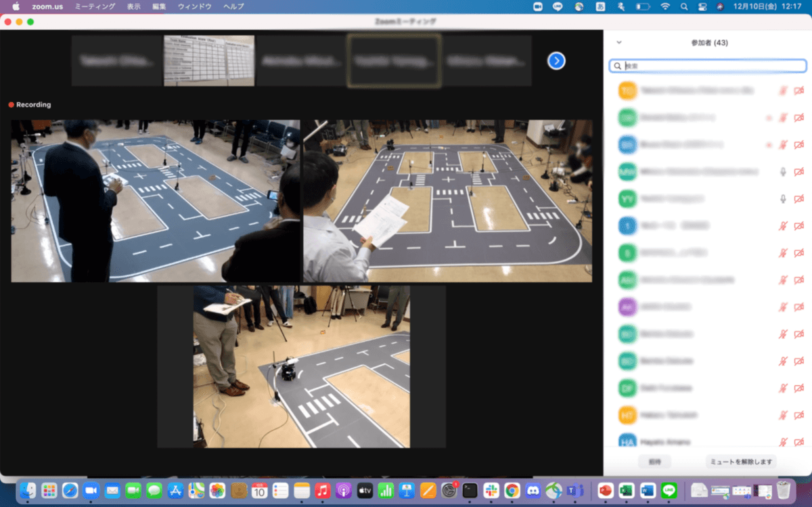Click the MW participant's microphone icon

[783, 171]
